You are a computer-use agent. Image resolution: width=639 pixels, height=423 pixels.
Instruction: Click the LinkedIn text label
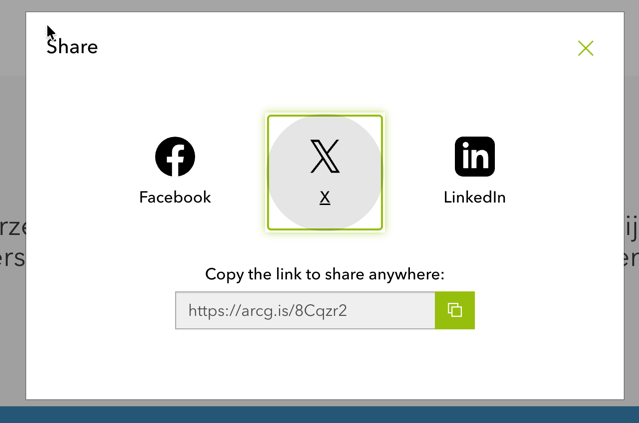[475, 198]
